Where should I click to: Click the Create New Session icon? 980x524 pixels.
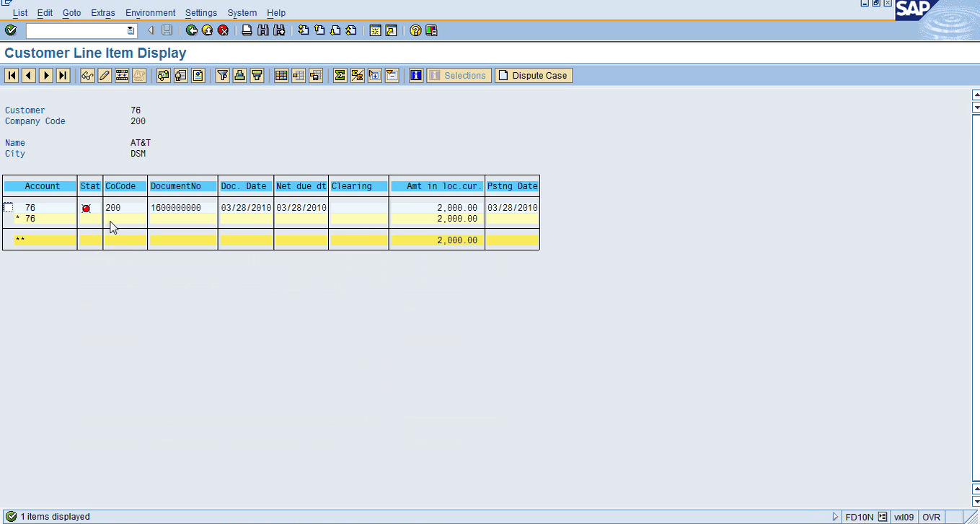click(x=375, y=30)
